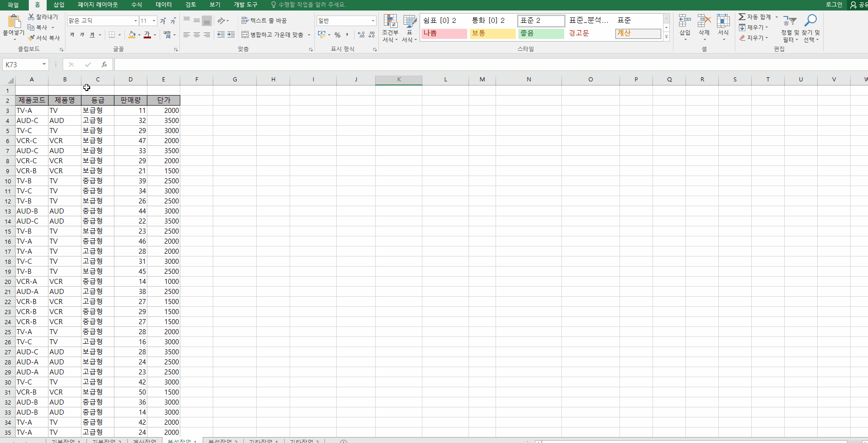Click the increase decimal icon
Viewport: 868px width, 443px height.
pos(361,35)
